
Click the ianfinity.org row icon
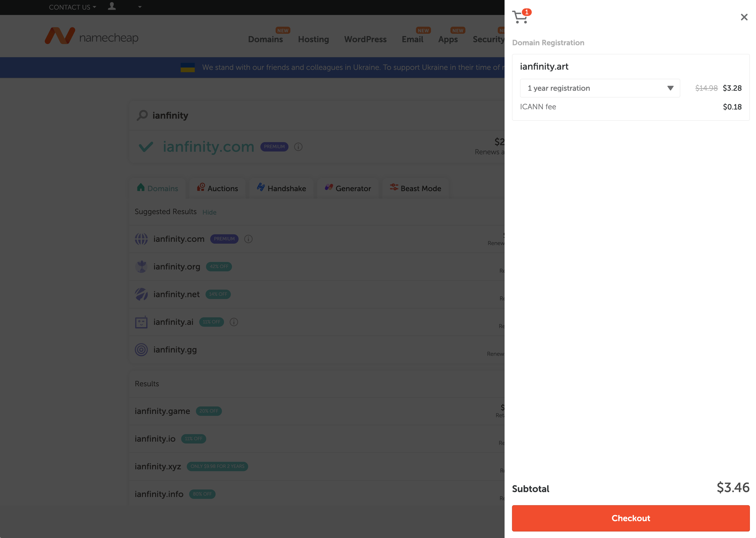(141, 266)
